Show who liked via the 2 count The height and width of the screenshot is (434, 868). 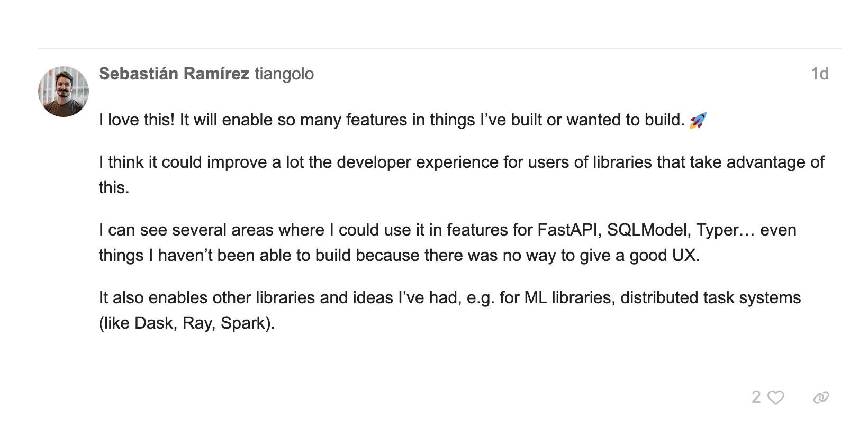point(756,397)
